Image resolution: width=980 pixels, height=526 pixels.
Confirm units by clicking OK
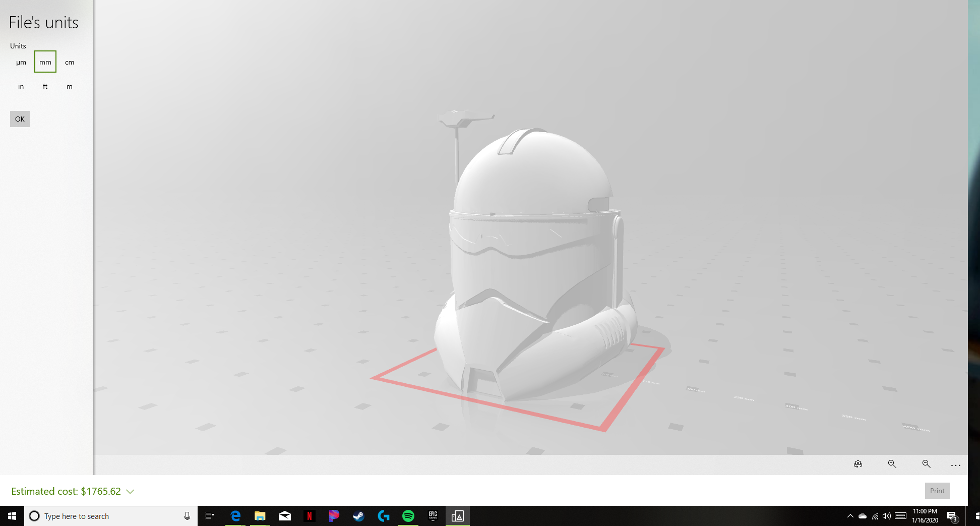(x=19, y=119)
